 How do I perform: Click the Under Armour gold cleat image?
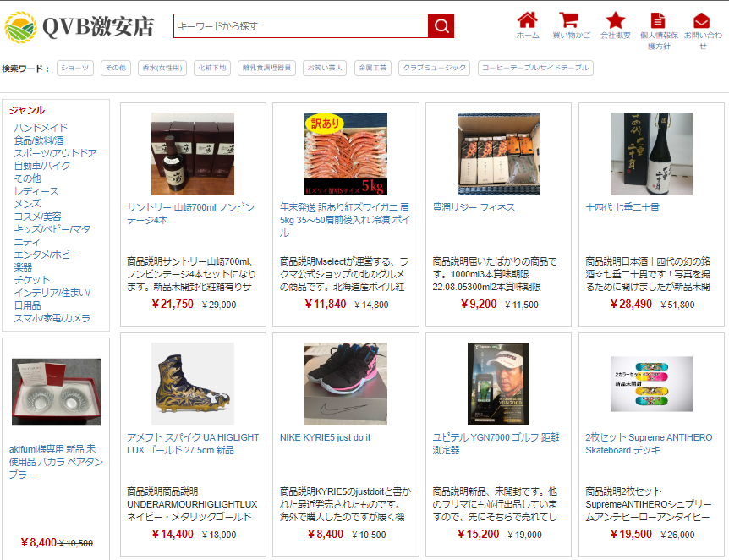point(193,384)
